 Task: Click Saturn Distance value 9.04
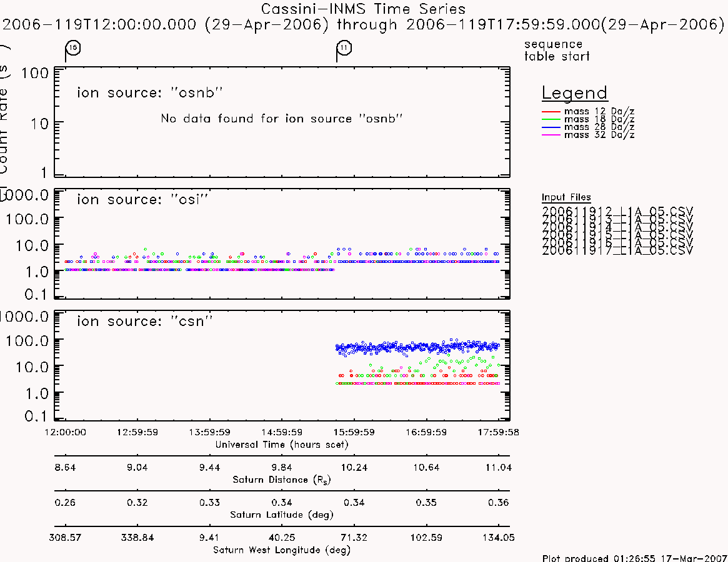tap(137, 467)
